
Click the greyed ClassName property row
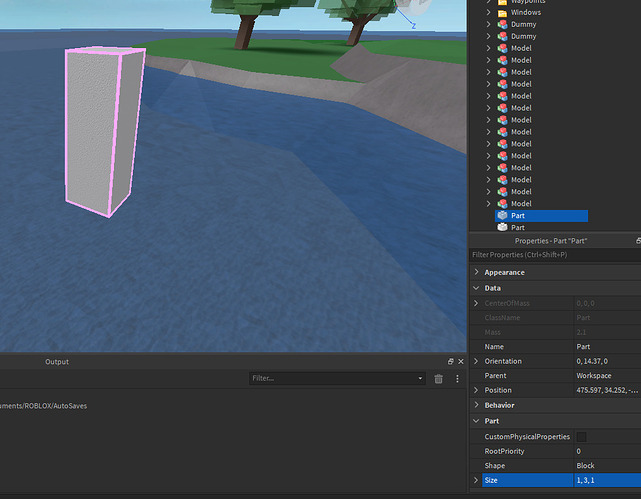coord(555,318)
